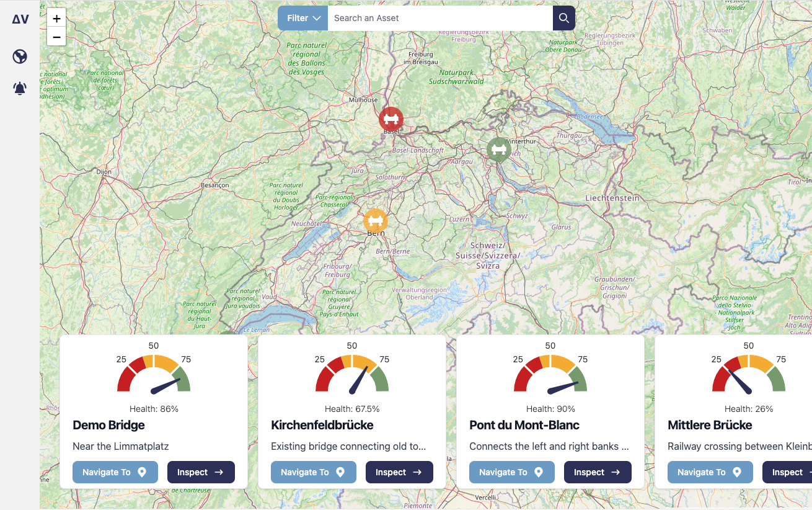Click the ΔV logo in the sidebar
812x510 pixels.
[20, 19]
